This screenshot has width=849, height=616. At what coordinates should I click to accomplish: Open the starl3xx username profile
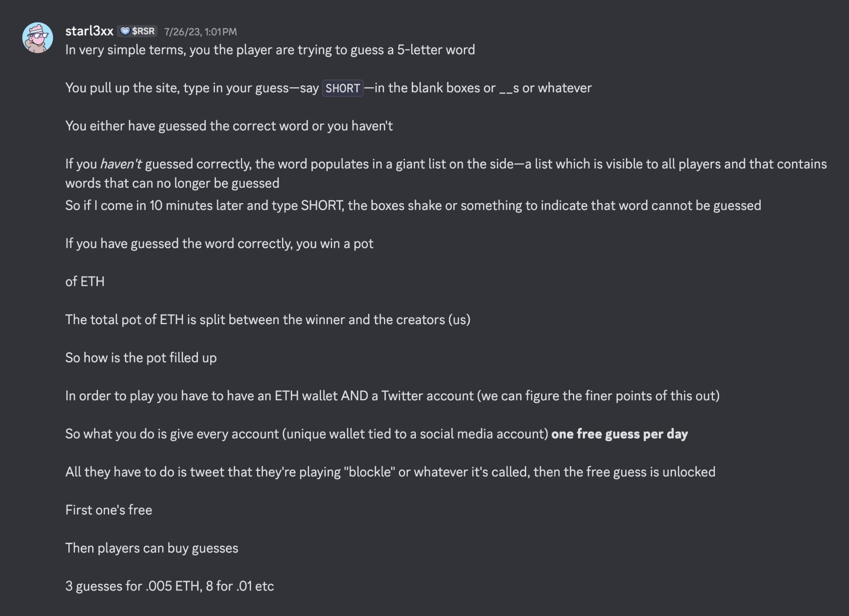pyautogui.click(x=89, y=31)
